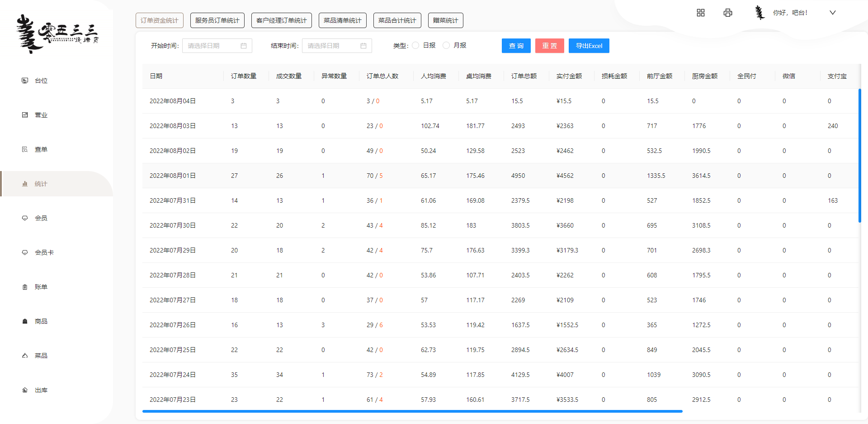
Task: Click the 导出Excel button
Action: click(x=589, y=46)
